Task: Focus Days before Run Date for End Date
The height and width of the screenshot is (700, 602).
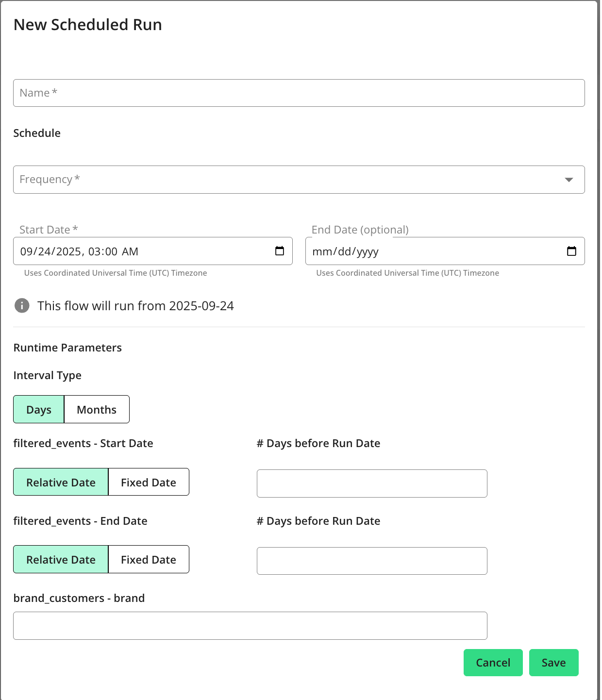Action: tap(371, 561)
